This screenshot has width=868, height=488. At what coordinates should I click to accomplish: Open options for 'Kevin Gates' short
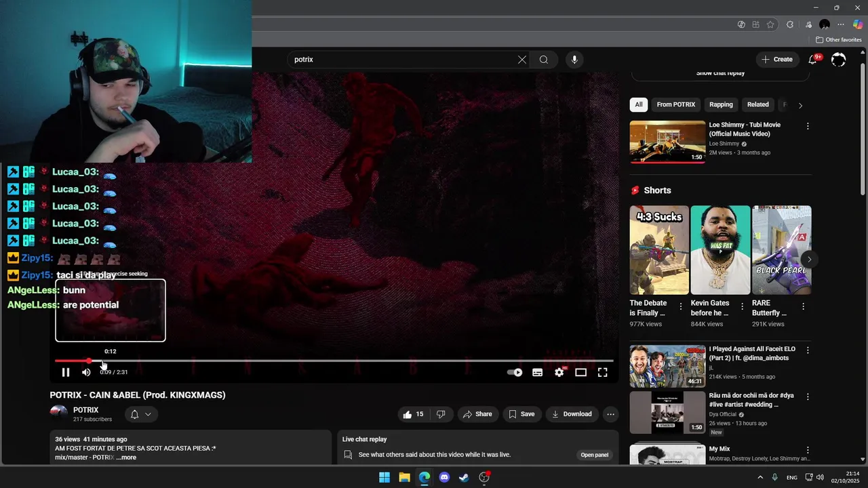point(742,307)
